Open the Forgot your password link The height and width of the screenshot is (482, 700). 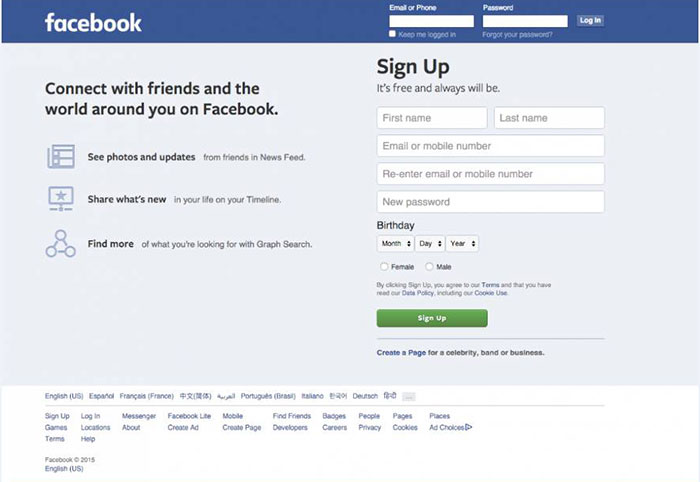pos(517,34)
